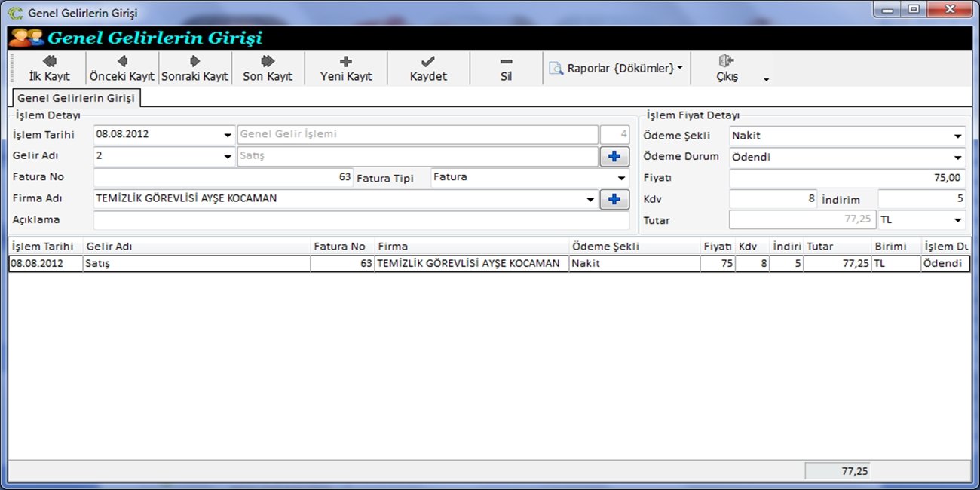
Task: Click the plus button next to Firma Adı
Action: point(614,199)
